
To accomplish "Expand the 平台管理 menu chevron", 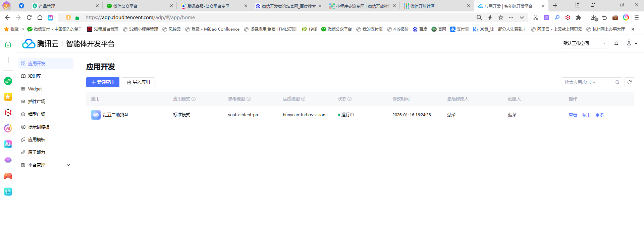I will click(x=68, y=165).
